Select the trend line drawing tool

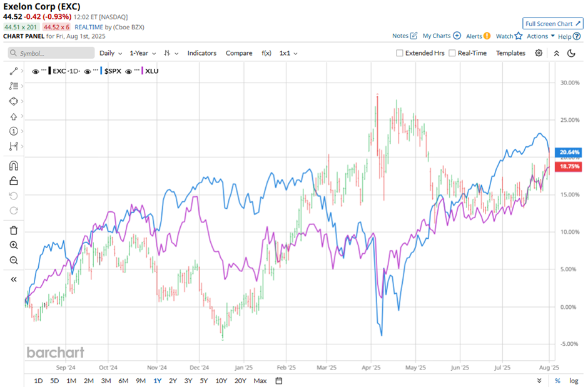(x=14, y=71)
